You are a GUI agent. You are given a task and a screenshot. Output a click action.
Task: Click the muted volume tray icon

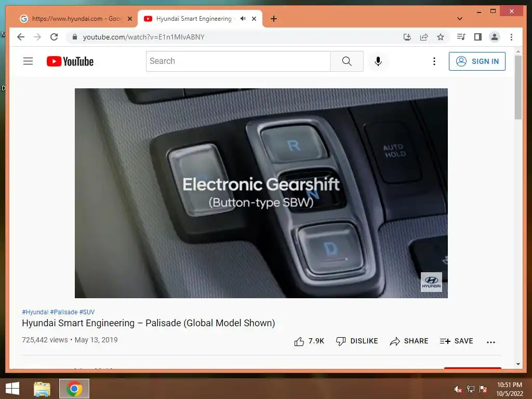tap(458, 389)
